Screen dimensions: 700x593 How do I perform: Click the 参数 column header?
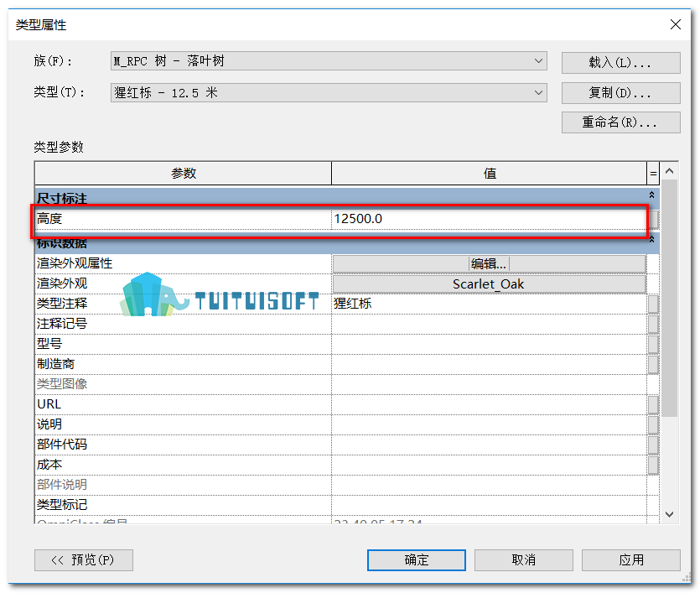click(x=183, y=174)
